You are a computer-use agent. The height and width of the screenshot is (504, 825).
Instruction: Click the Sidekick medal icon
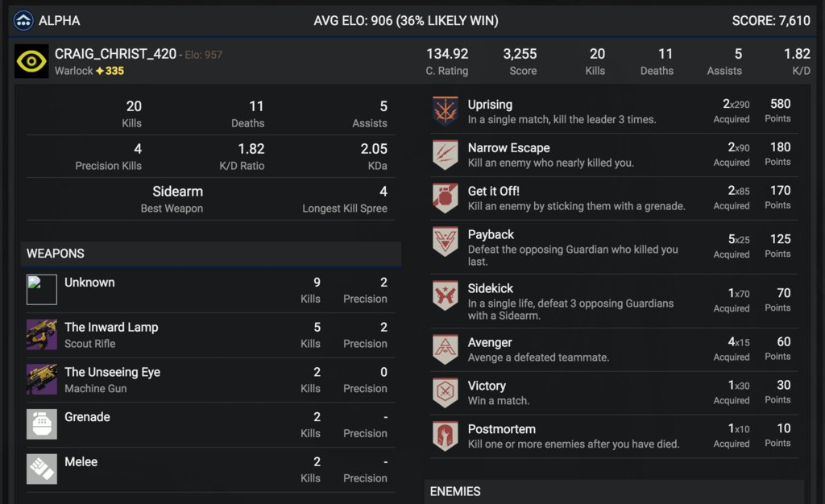pyautogui.click(x=445, y=295)
